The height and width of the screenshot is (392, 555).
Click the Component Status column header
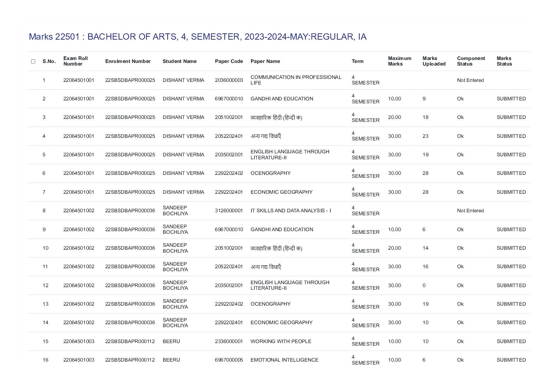pos(471,61)
